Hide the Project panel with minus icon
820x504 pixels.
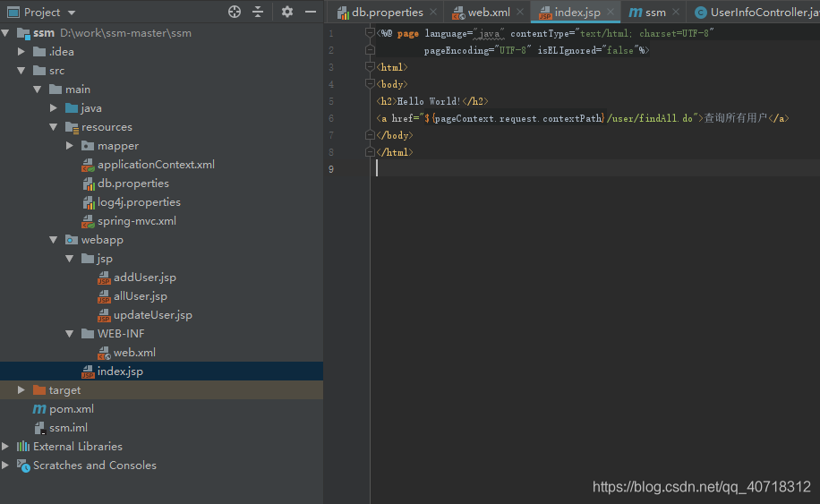(x=311, y=12)
